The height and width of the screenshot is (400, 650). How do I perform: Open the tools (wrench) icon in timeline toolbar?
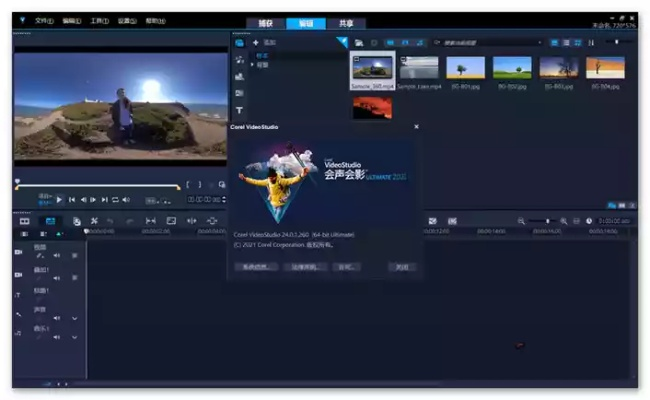pos(94,221)
